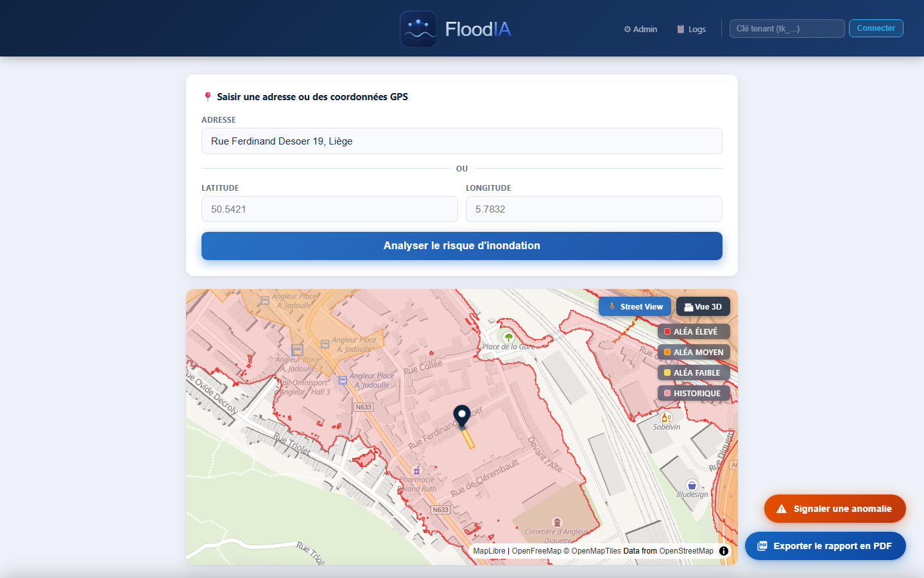This screenshot has height=578, width=924.
Task: Click the FloodIA title text
Action: point(478,29)
